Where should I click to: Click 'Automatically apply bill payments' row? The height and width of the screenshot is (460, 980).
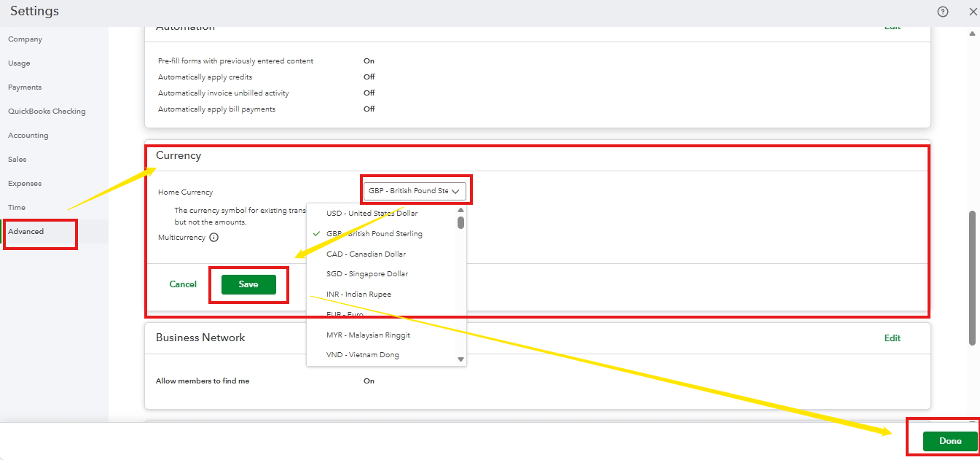pos(216,109)
